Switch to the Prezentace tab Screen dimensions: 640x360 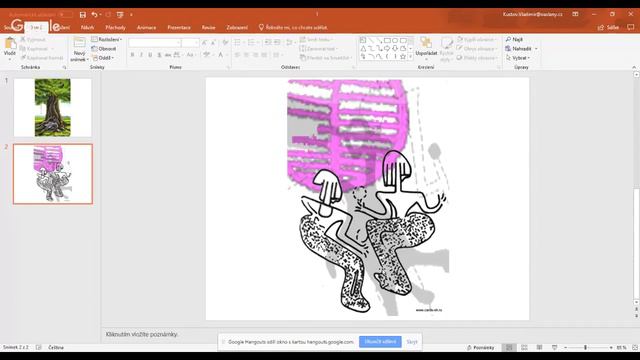[179, 27]
